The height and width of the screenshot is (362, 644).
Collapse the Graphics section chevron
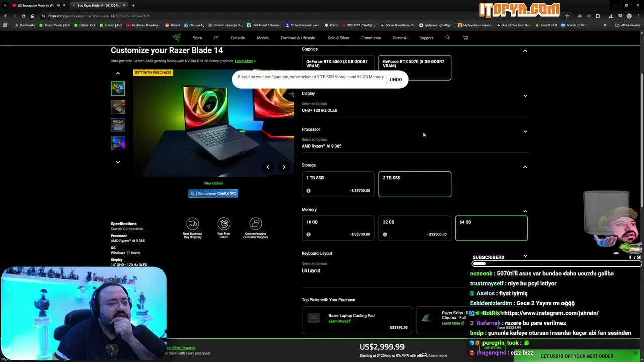point(525,51)
